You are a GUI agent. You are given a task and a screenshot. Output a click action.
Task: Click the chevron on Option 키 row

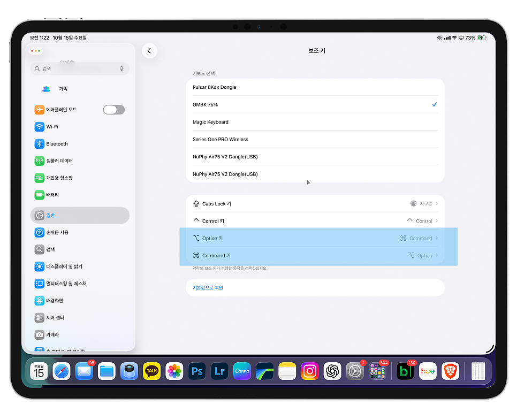tap(437, 238)
